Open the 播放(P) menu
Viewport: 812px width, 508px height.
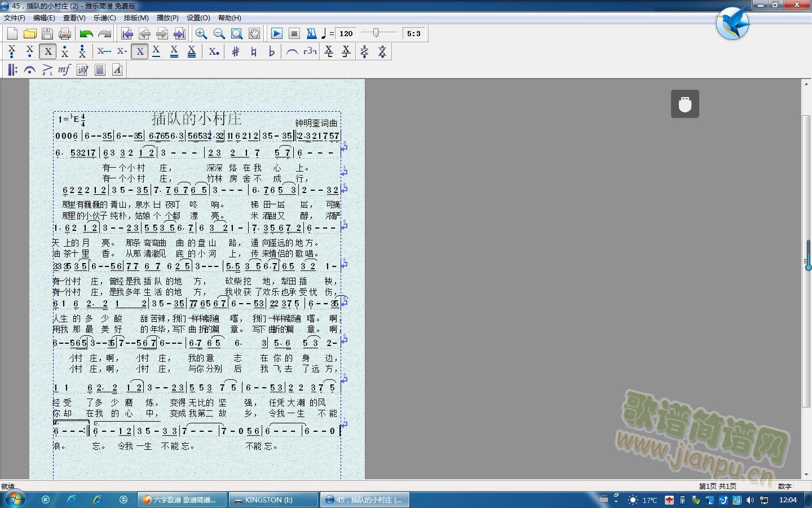tap(166, 17)
